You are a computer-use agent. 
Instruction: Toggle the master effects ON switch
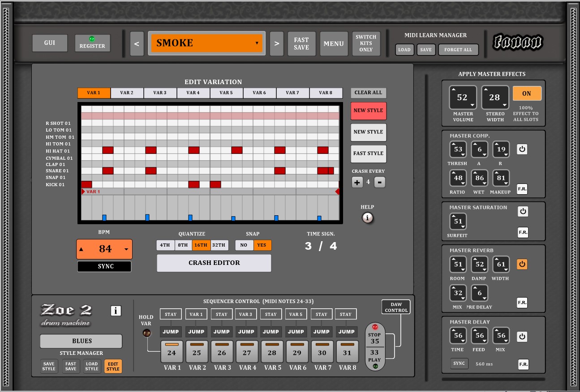point(527,94)
